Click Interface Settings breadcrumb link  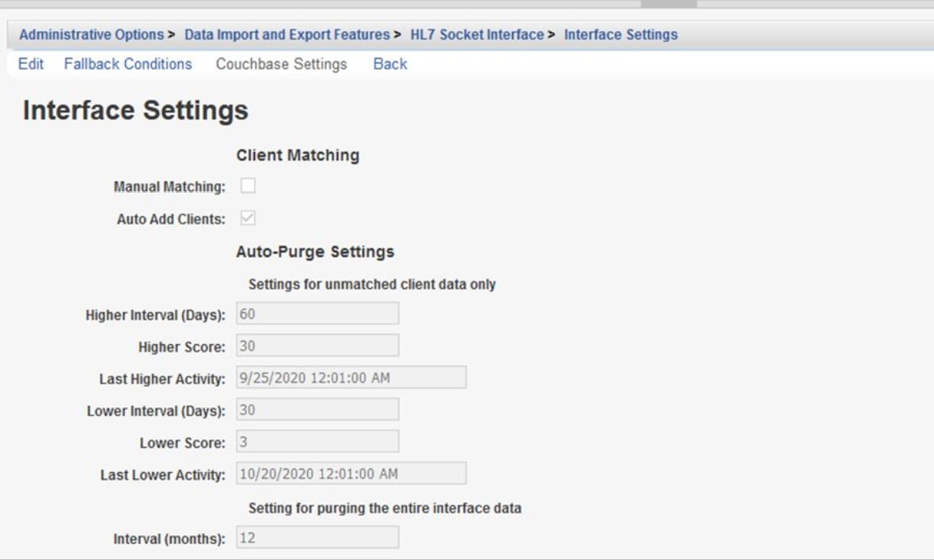[x=621, y=35]
